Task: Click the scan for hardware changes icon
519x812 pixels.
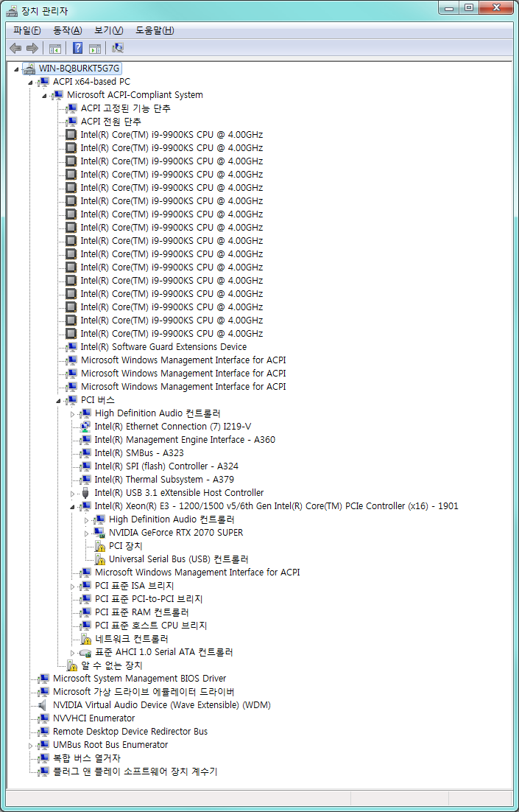Action: coord(118,48)
